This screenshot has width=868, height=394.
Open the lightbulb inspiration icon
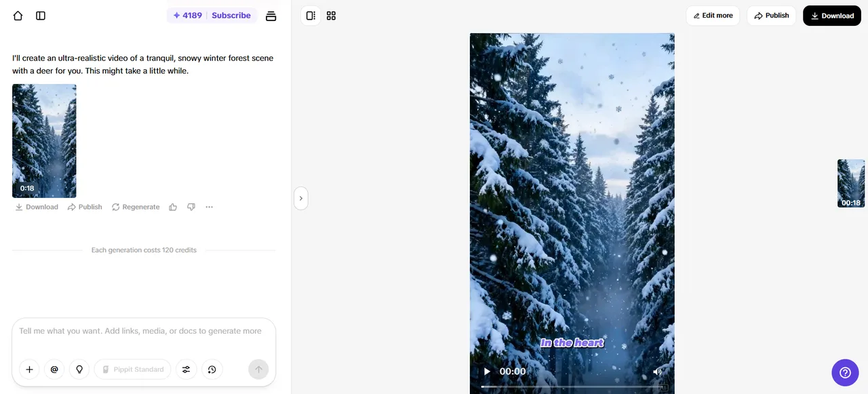click(x=79, y=370)
